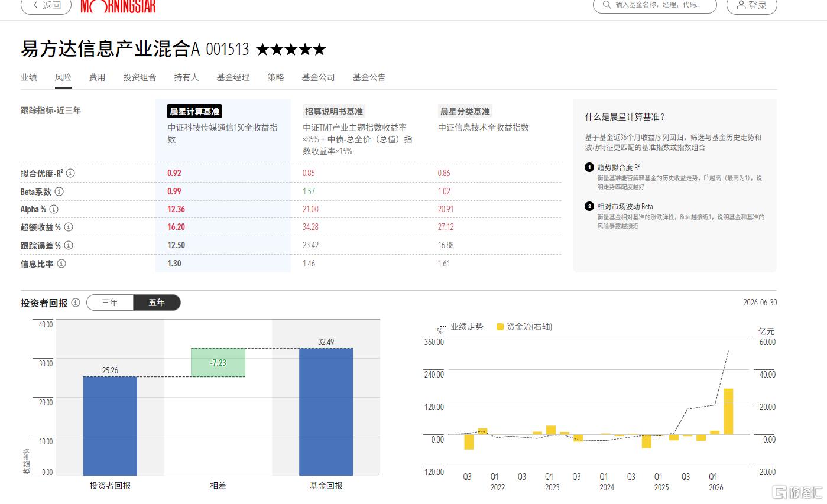
Task: Click the 34.28 超额收益 value
Action: (x=310, y=227)
